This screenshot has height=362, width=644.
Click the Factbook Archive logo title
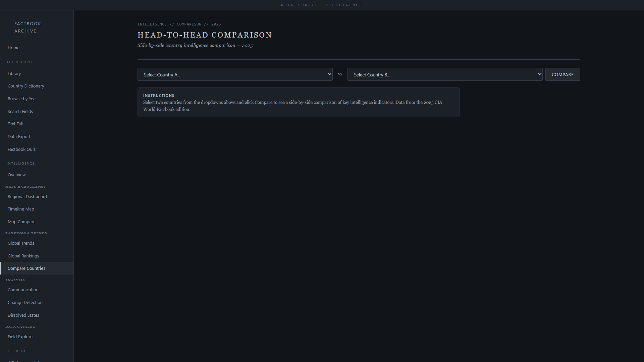28,27
